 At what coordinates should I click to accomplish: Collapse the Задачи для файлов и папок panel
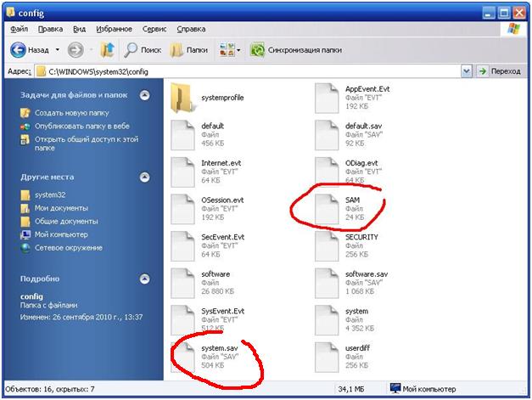pyautogui.click(x=144, y=95)
